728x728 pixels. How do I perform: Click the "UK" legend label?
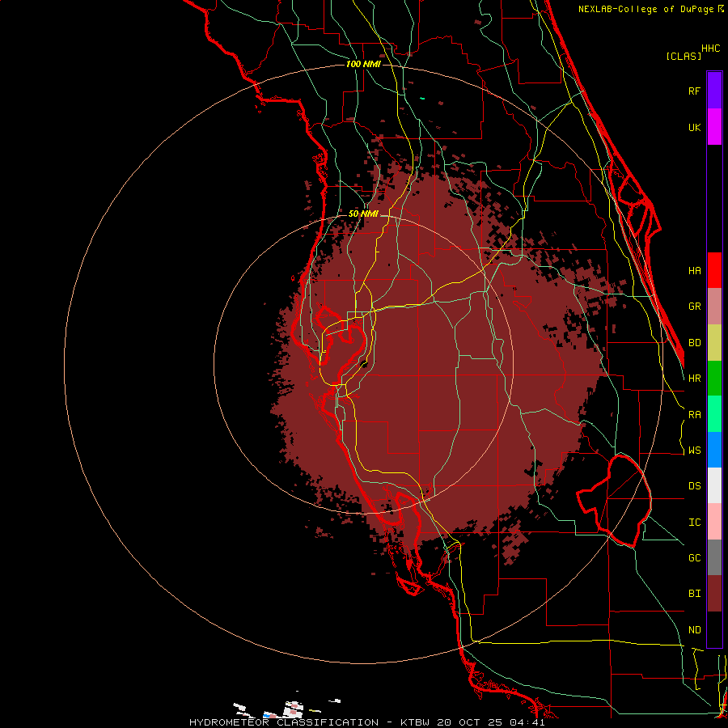coord(694,127)
